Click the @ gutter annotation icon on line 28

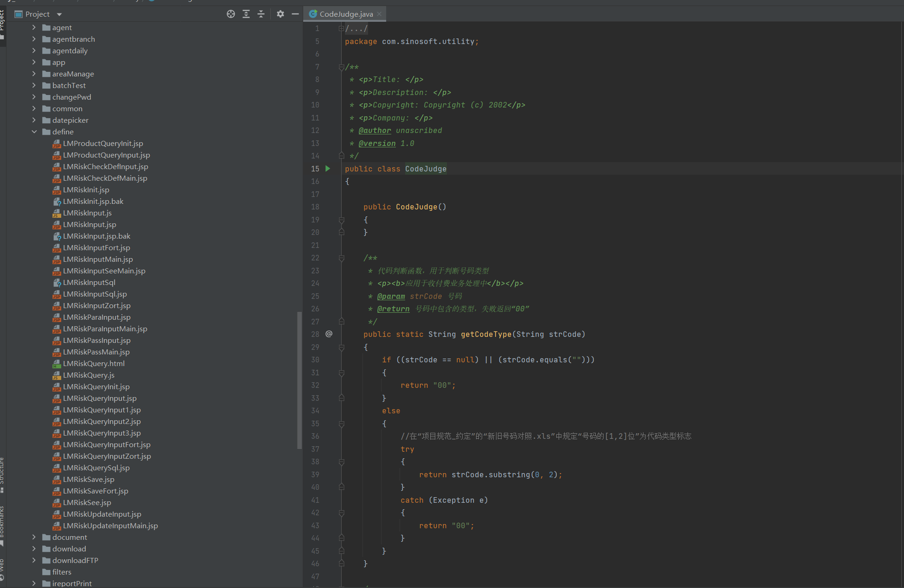[x=329, y=334]
